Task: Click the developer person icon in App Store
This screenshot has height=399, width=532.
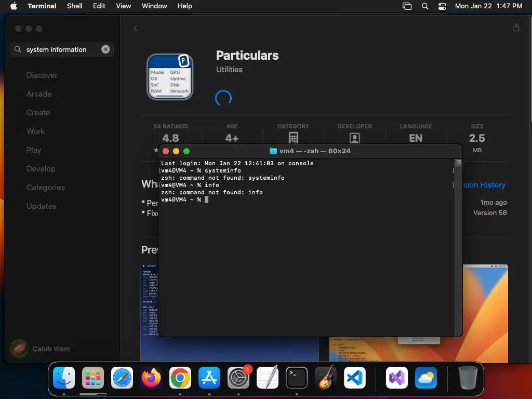Action: 354,138
